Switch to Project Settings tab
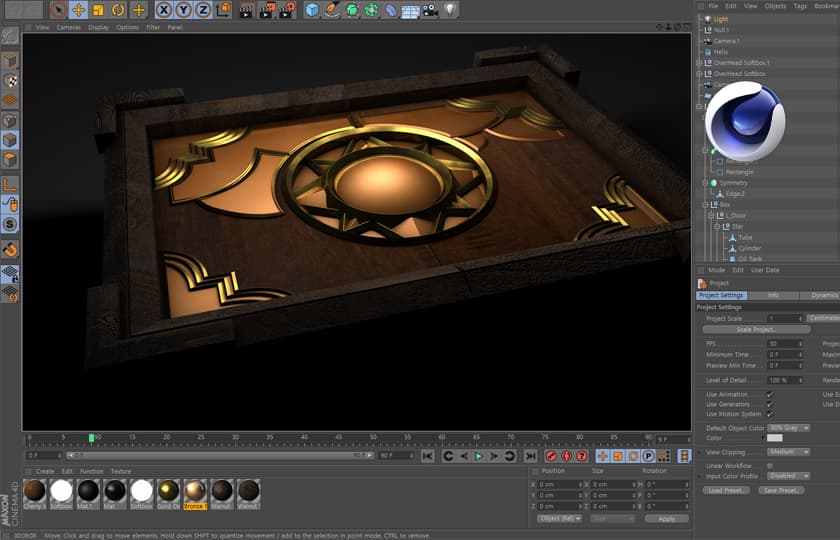The height and width of the screenshot is (540, 840). (721, 295)
